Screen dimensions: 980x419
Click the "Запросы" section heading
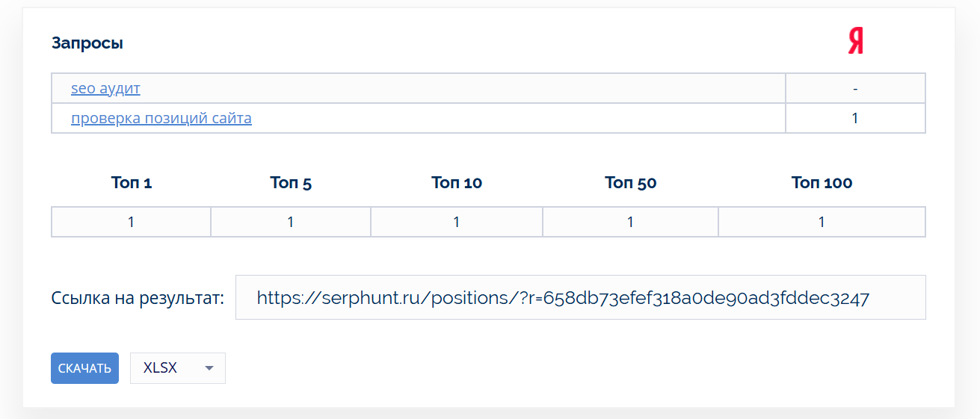[87, 43]
